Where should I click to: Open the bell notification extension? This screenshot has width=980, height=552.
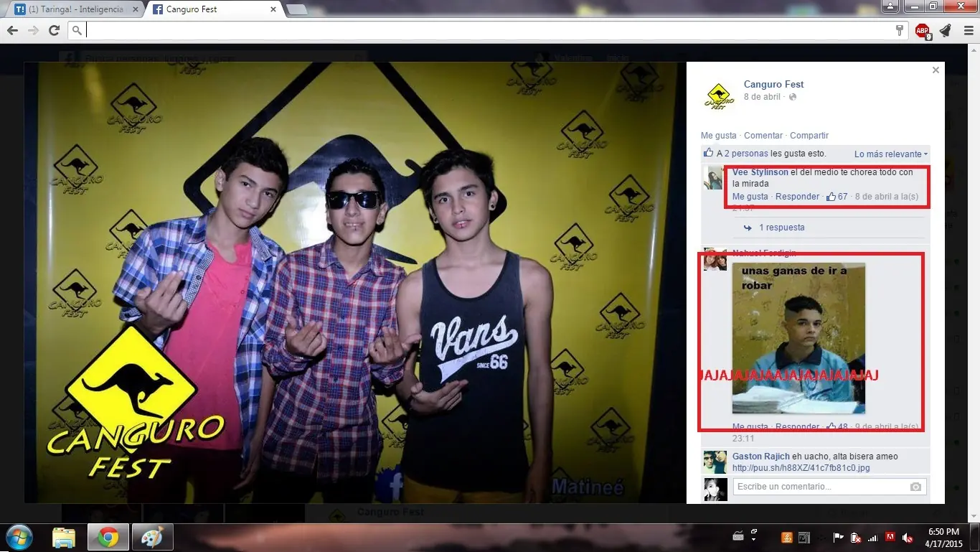point(945,30)
